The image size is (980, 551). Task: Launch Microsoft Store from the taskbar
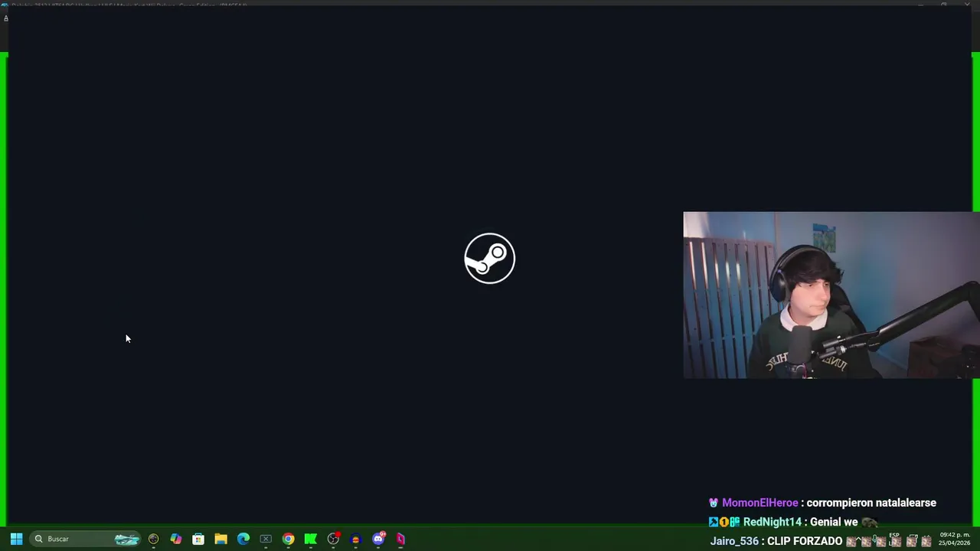point(198,539)
